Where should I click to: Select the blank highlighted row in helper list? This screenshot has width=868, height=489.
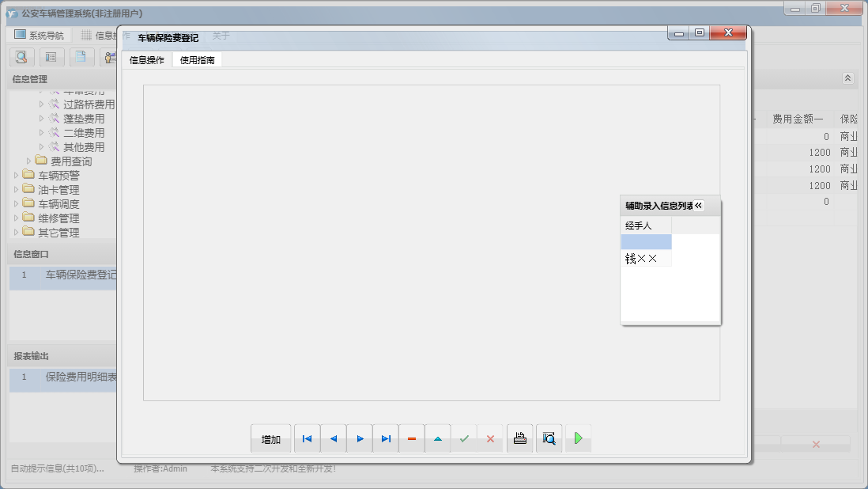[x=646, y=242]
